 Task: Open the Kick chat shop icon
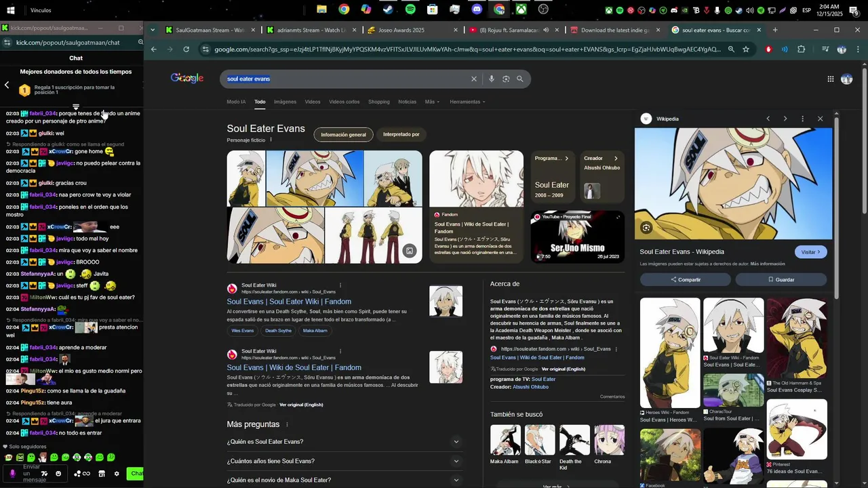[x=102, y=474]
